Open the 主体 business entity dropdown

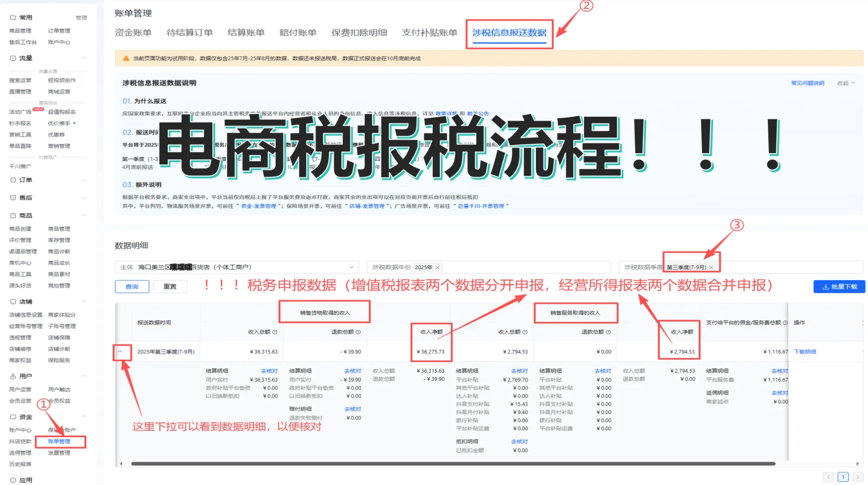tap(352, 267)
